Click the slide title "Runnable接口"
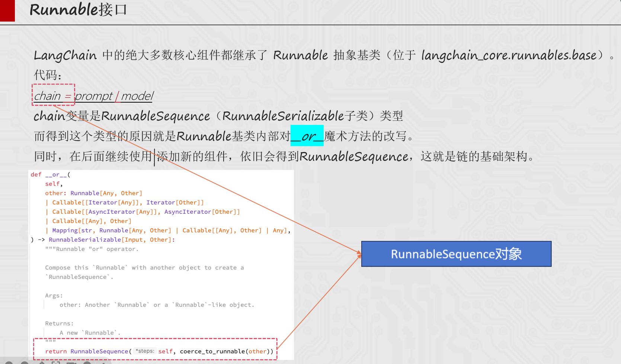 [78, 10]
